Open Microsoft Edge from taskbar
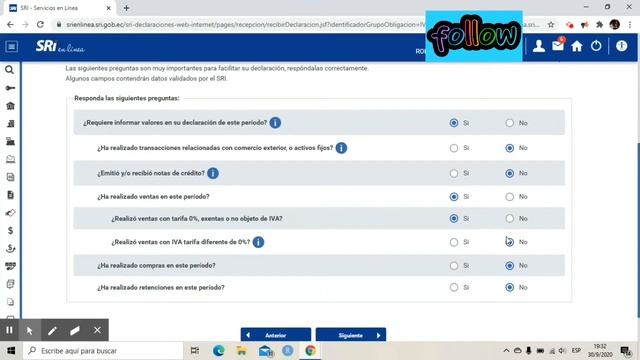The image size is (640, 360). pyautogui.click(x=219, y=351)
